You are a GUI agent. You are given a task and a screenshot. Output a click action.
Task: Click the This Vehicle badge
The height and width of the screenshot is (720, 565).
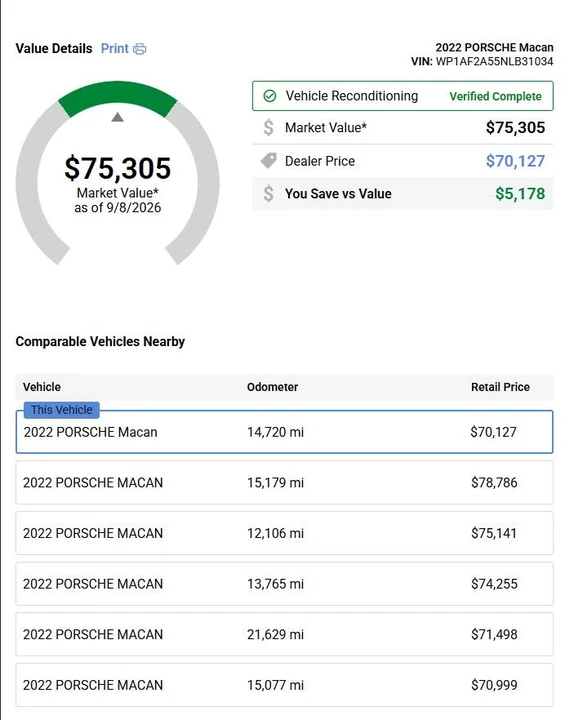[62, 410]
